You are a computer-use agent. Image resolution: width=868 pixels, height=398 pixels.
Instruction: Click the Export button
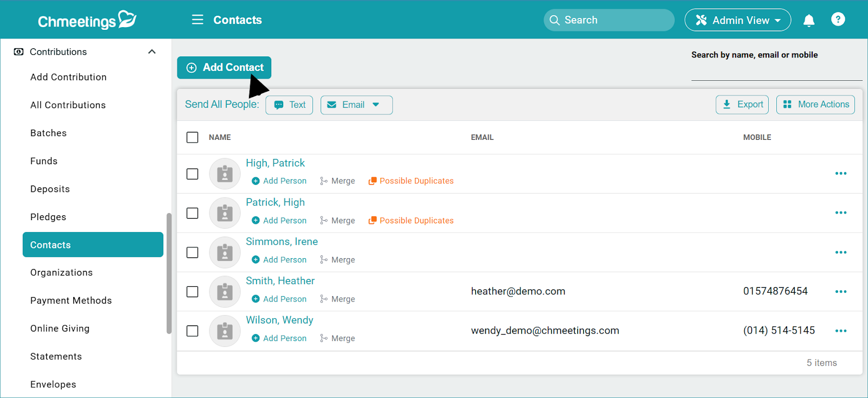pyautogui.click(x=742, y=105)
